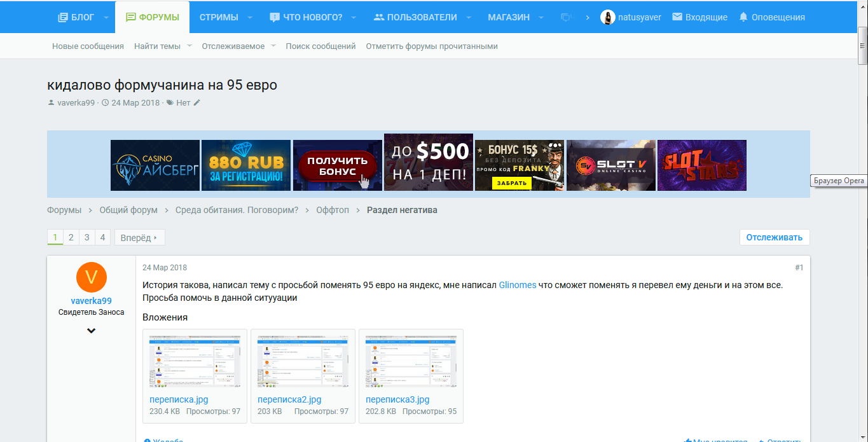Click the natusyaver profile avatar
The width and height of the screenshot is (868, 442).
coord(607,17)
